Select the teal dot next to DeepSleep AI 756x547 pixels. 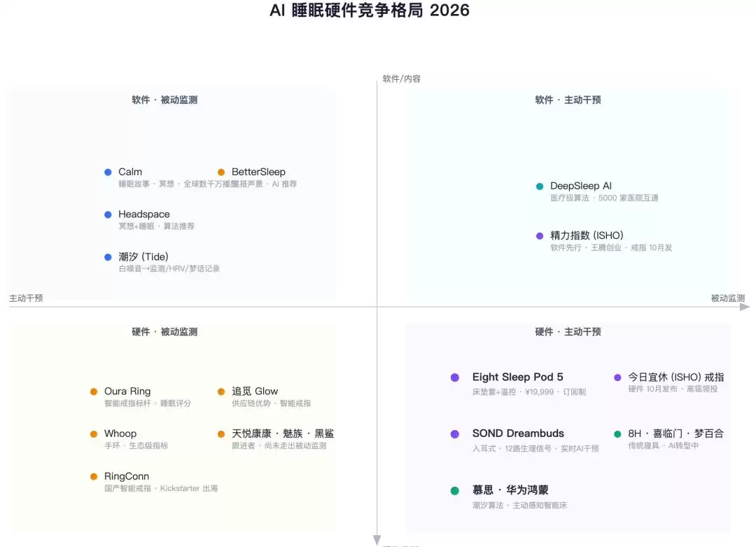point(540,186)
